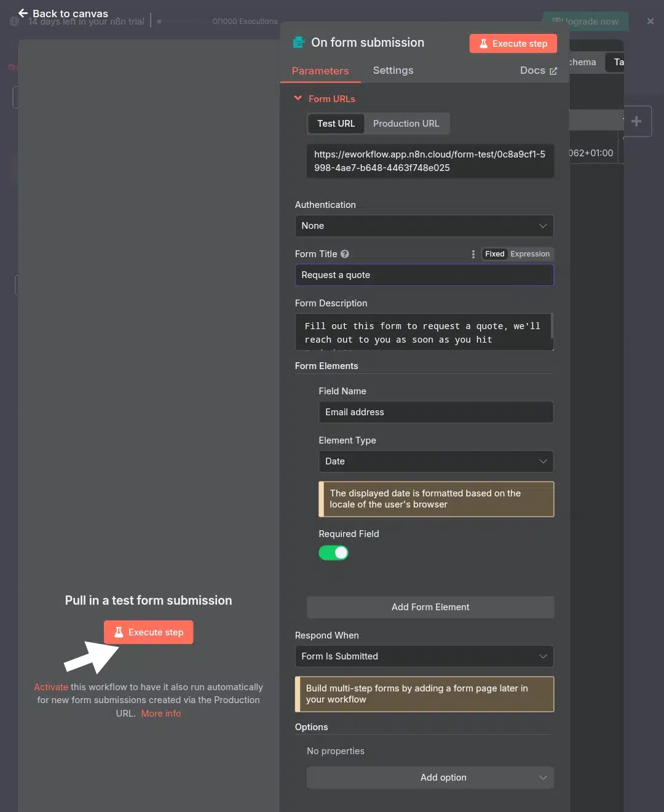This screenshot has height=812, width=664.
Task: Open the Element Type dropdown
Action: 436,461
